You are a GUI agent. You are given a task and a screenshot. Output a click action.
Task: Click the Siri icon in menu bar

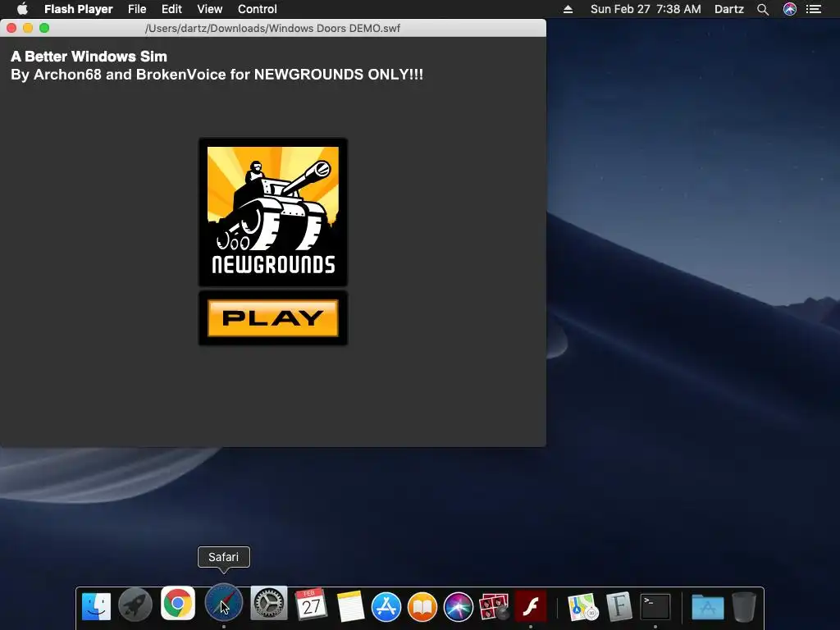point(790,9)
